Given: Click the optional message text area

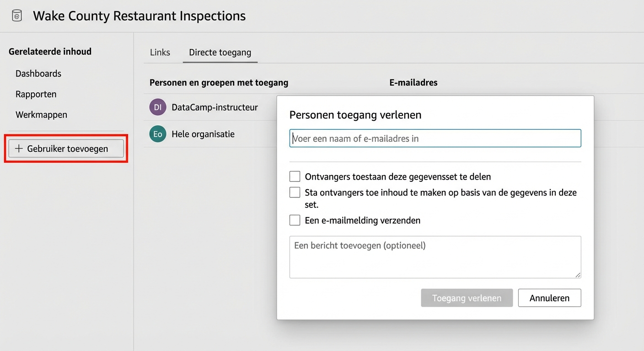Looking at the screenshot, I should pos(435,256).
